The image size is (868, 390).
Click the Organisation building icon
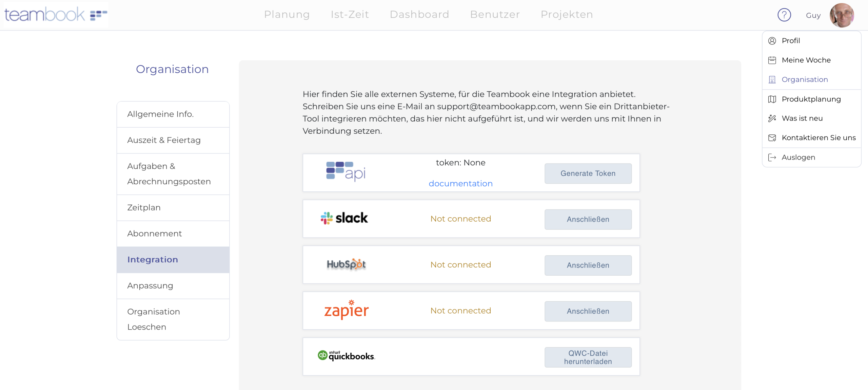(772, 79)
